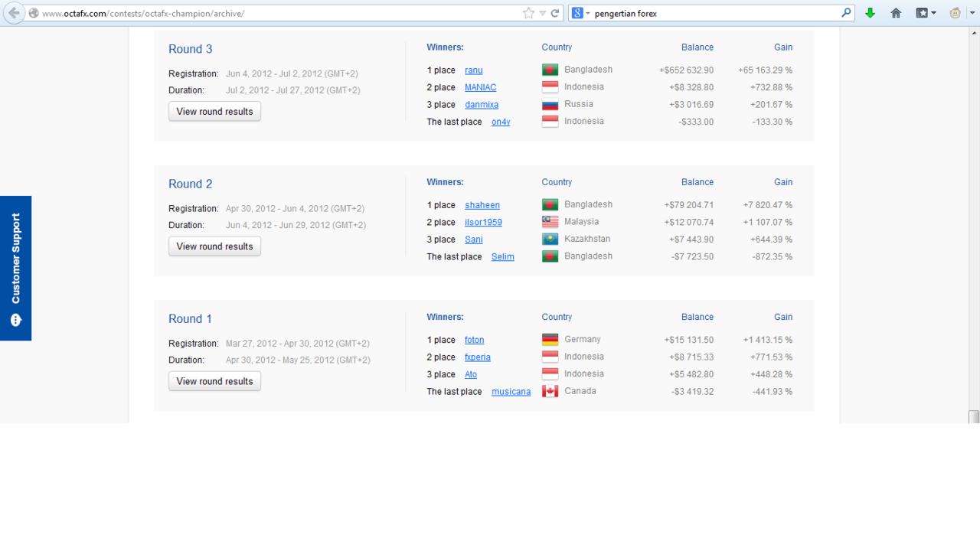Open profile of musicana
The image size is (980, 551).
pyautogui.click(x=511, y=392)
